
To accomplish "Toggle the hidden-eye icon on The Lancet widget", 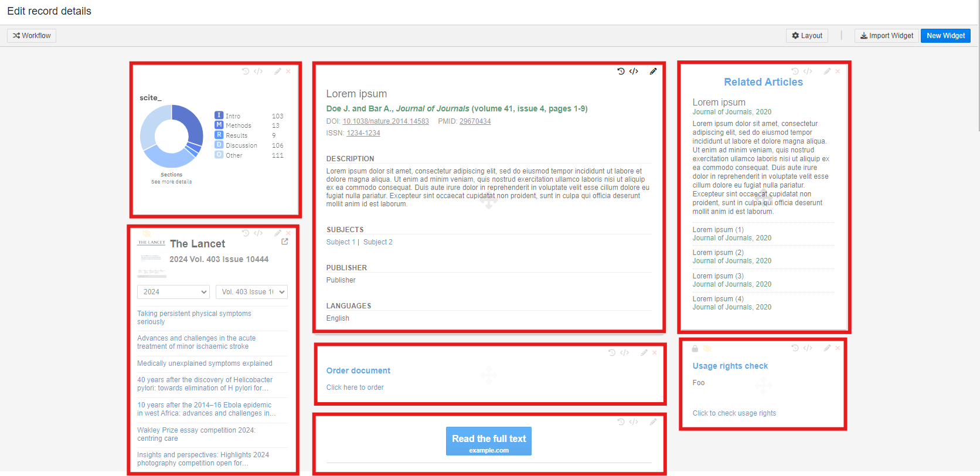I will [x=147, y=234].
